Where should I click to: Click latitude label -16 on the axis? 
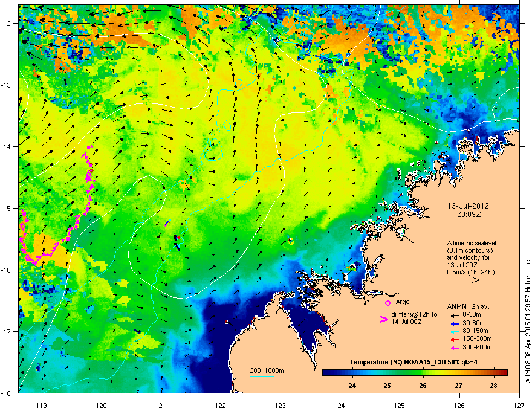(x=7, y=270)
